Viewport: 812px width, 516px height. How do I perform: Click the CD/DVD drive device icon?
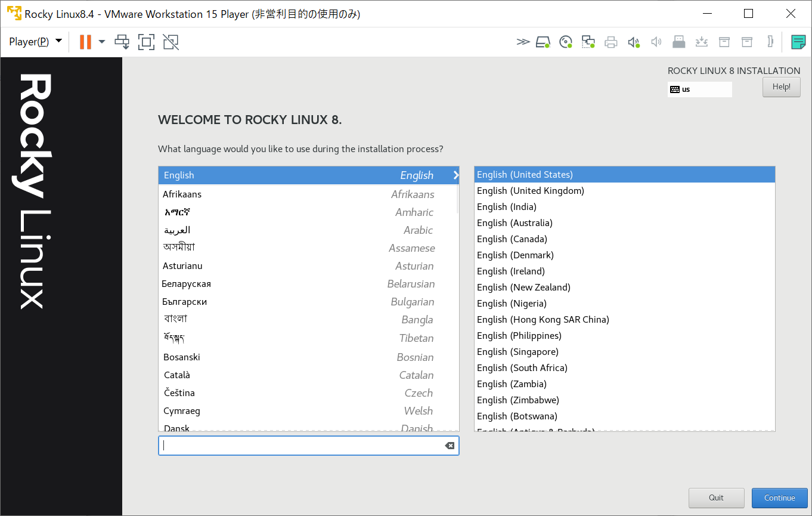point(566,42)
